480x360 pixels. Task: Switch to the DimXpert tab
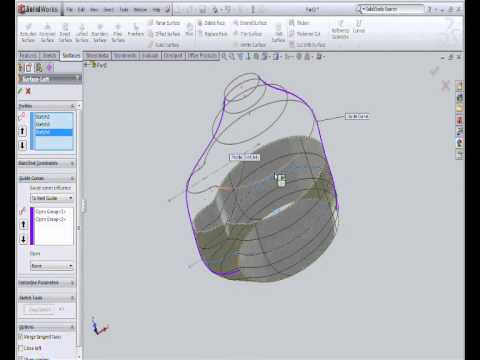point(173,56)
